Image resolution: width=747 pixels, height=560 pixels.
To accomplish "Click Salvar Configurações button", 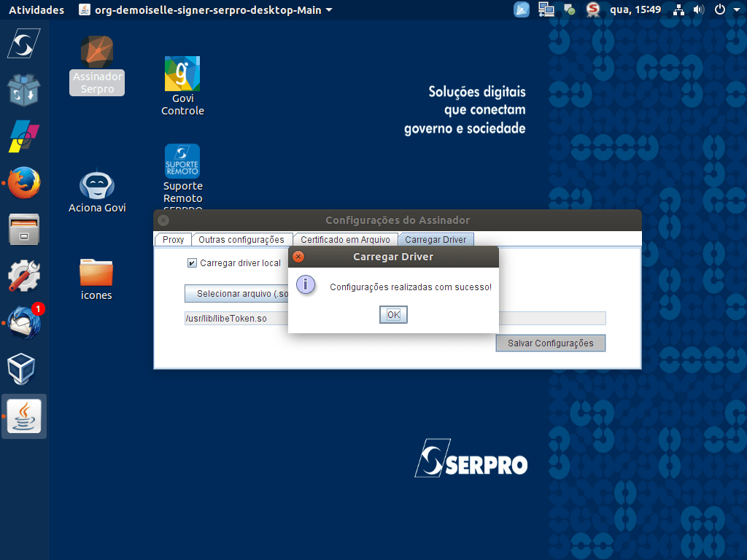I will point(550,343).
